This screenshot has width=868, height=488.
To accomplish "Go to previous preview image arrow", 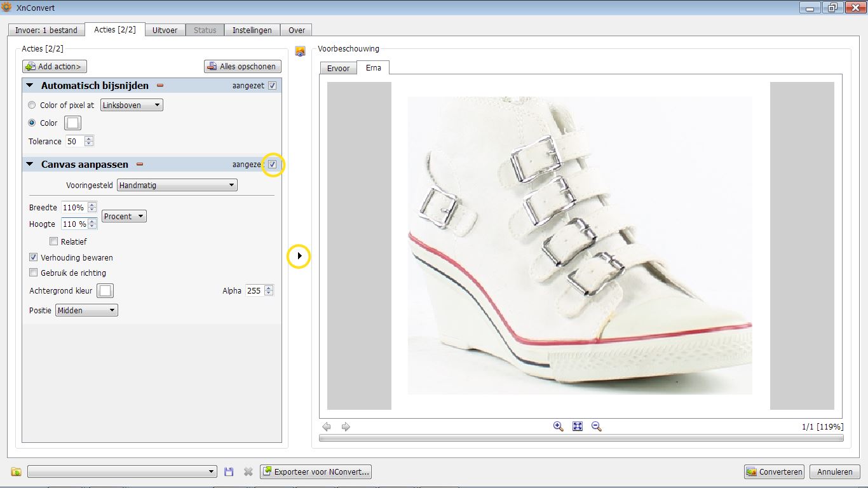I will click(327, 427).
